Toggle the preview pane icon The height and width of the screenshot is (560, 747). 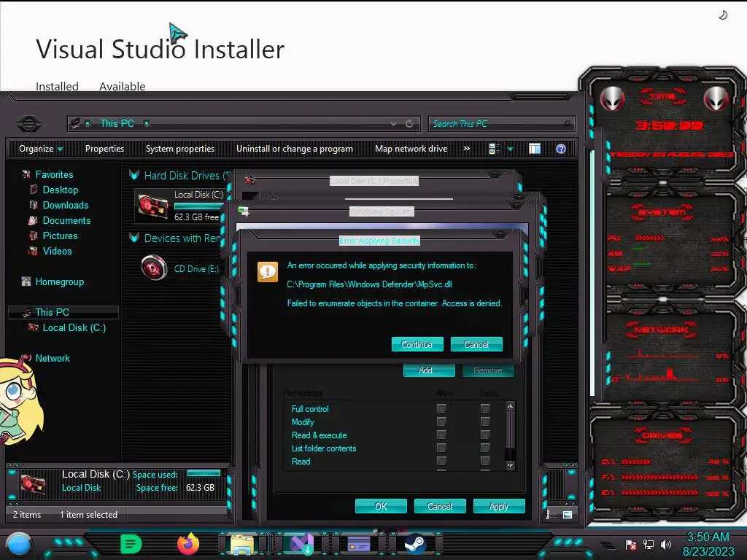click(x=535, y=149)
